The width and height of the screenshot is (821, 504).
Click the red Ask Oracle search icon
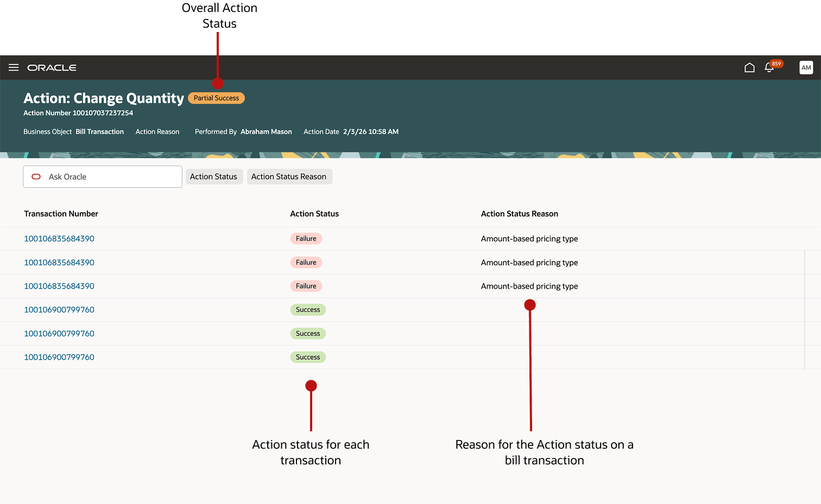click(36, 176)
